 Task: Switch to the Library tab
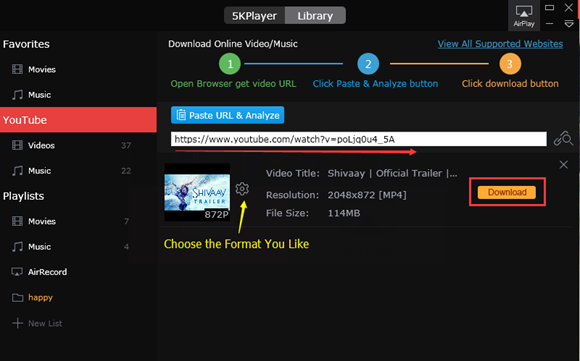click(x=315, y=16)
